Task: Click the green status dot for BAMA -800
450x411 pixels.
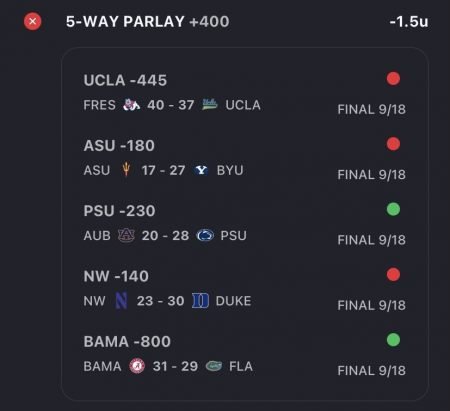Action: click(393, 340)
